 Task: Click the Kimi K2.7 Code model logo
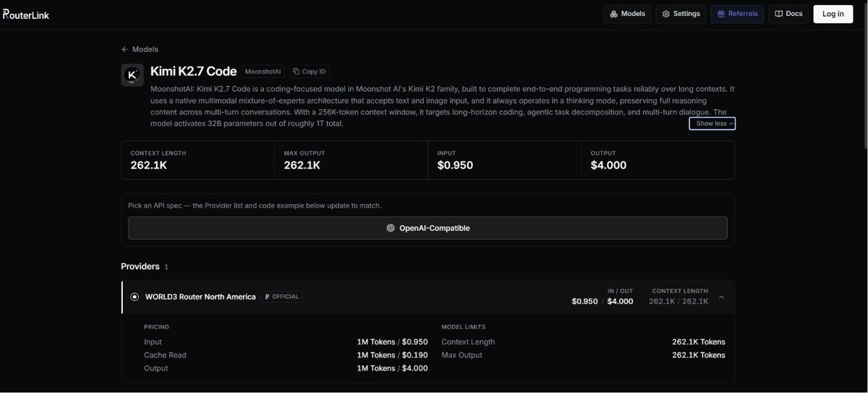point(132,75)
